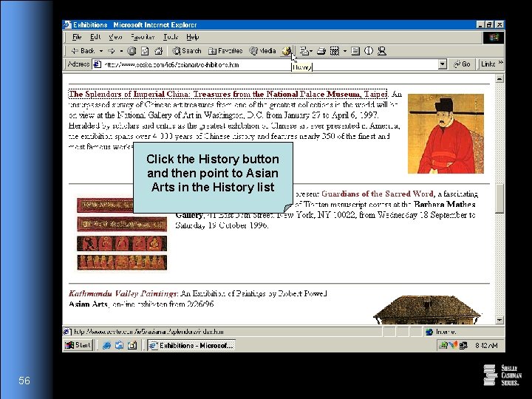The height and width of the screenshot is (399, 532).
Task: Open the Tools menu
Action: (171, 37)
